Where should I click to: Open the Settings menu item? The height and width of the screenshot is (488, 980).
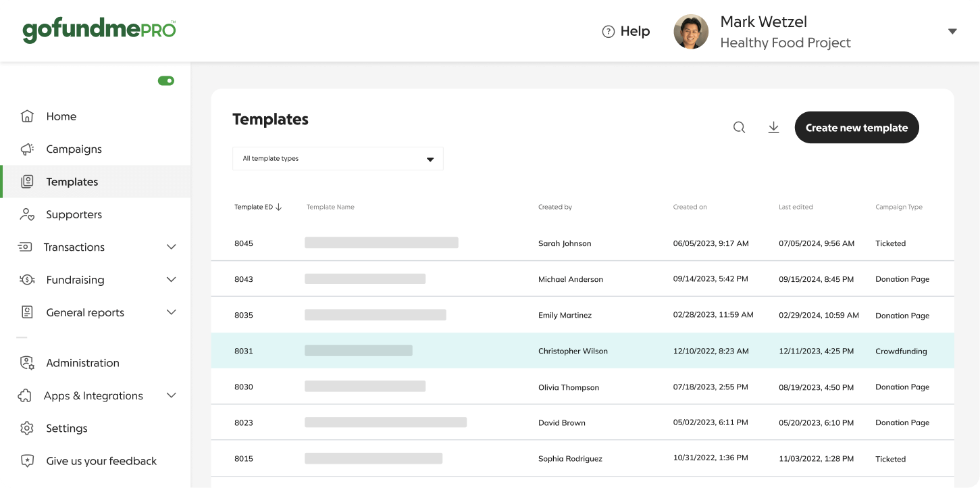point(67,429)
